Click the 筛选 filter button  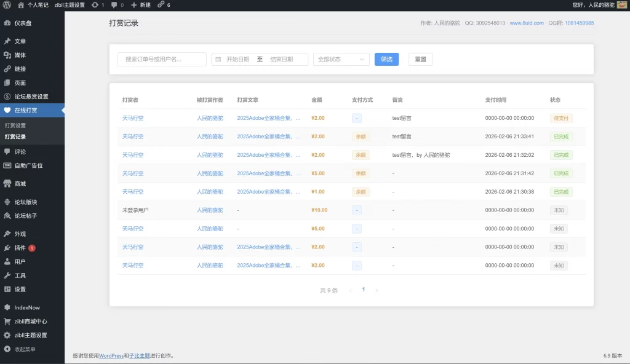click(x=386, y=59)
